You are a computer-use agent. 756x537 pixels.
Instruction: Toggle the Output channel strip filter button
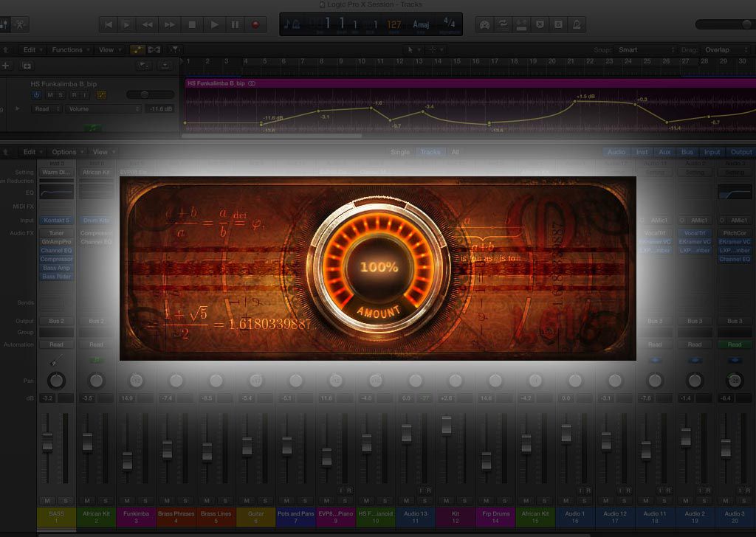[741, 152]
